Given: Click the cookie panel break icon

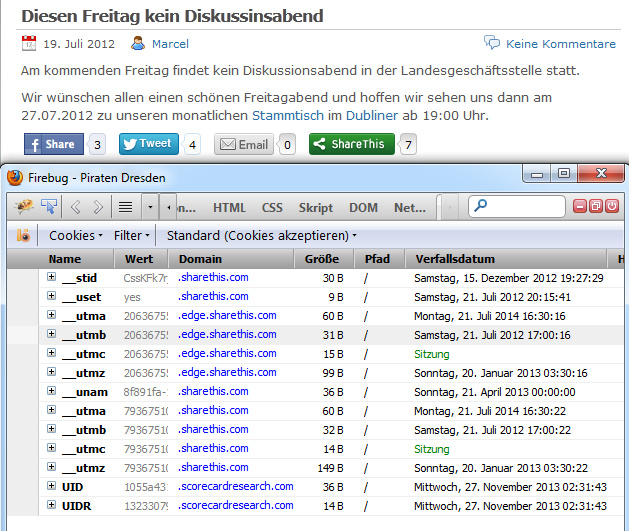Looking at the screenshot, I should (23, 235).
